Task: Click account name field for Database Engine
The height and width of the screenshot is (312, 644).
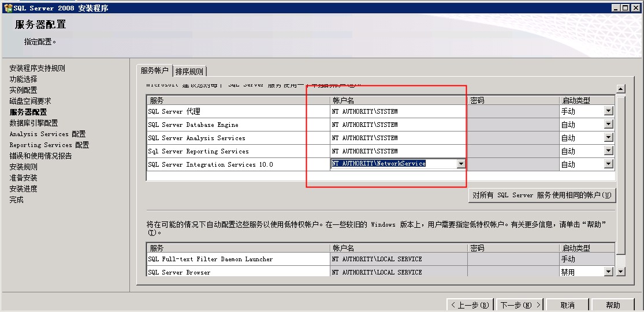Action: tap(397, 125)
